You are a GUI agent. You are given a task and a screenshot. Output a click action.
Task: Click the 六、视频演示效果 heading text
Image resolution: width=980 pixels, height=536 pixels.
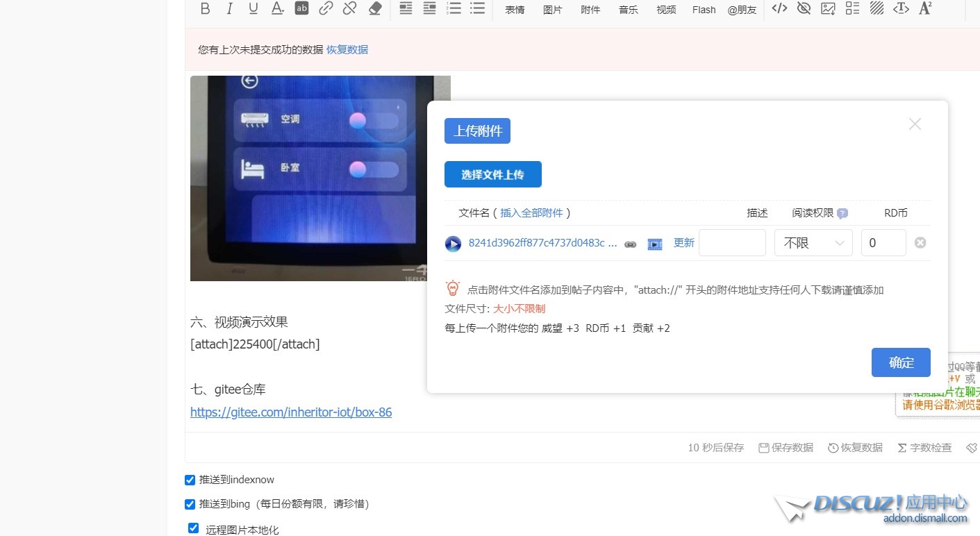click(239, 322)
